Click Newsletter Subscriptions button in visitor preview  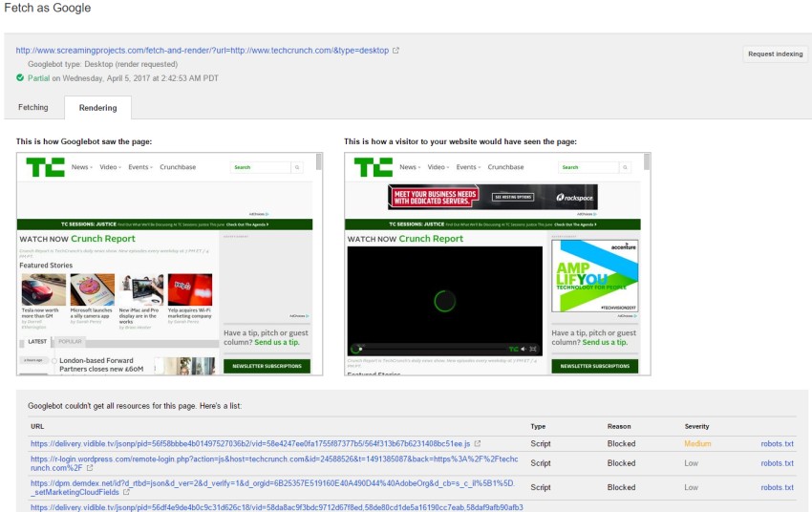click(x=594, y=366)
